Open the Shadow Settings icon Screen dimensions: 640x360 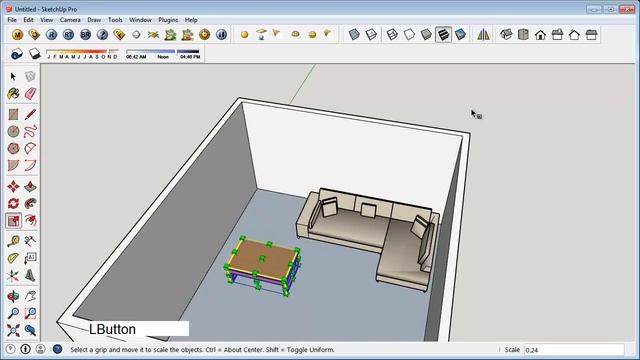pos(17,54)
